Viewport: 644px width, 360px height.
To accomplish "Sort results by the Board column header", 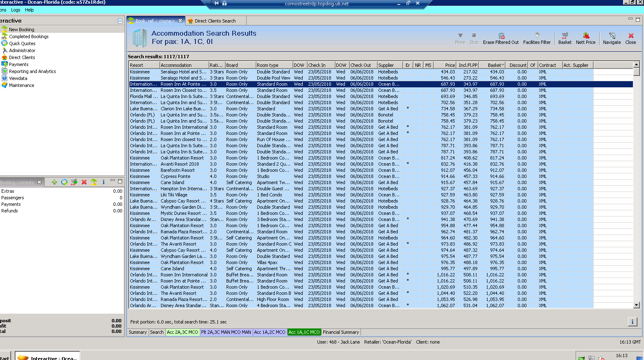I will coord(240,65).
